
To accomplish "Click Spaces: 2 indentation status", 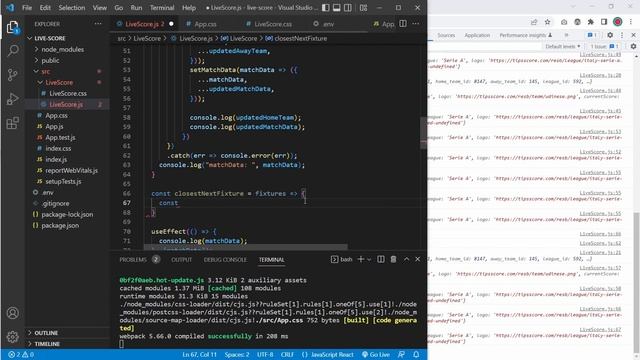I will (x=237, y=355).
